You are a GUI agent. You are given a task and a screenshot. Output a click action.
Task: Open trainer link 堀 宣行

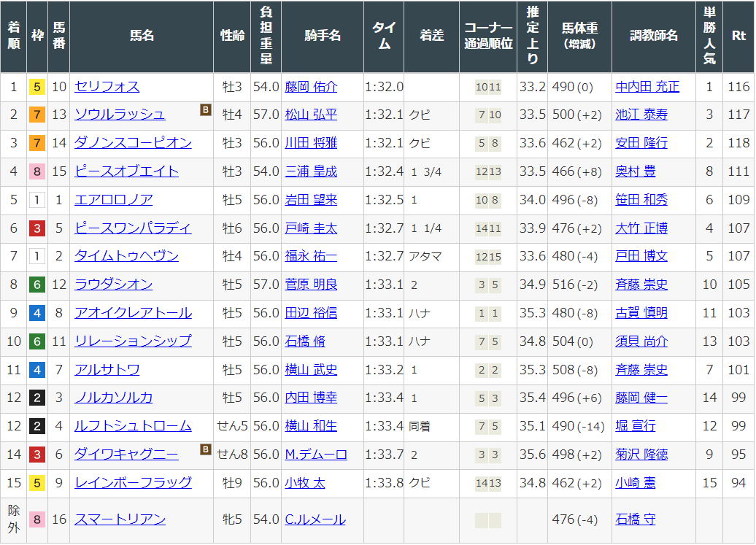pos(636,426)
